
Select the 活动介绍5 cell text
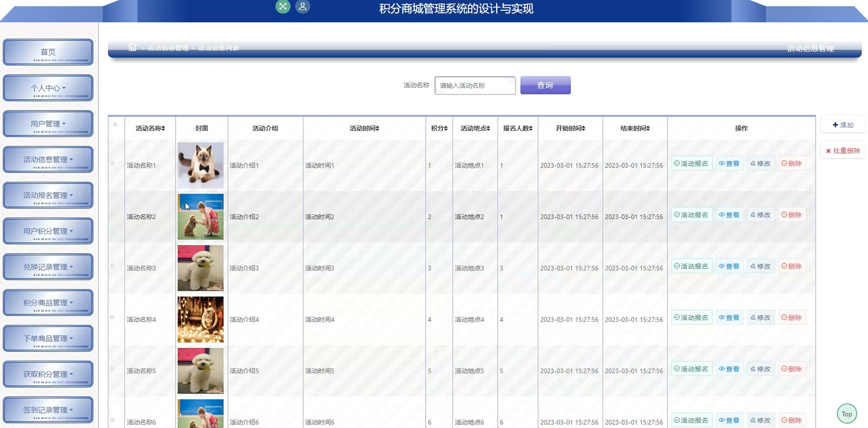(x=244, y=371)
